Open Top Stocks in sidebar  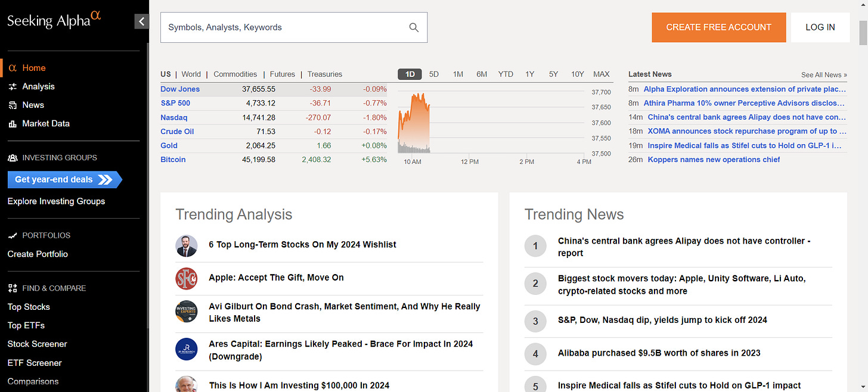(x=29, y=307)
